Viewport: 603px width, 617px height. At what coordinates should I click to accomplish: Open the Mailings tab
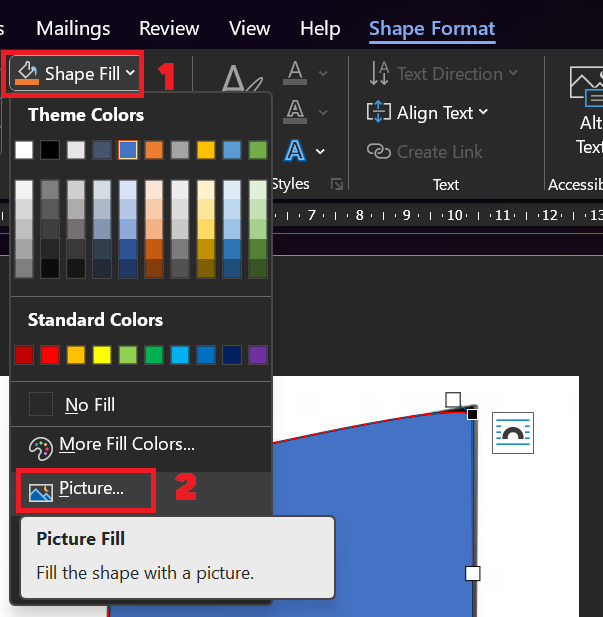coord(73,28)
